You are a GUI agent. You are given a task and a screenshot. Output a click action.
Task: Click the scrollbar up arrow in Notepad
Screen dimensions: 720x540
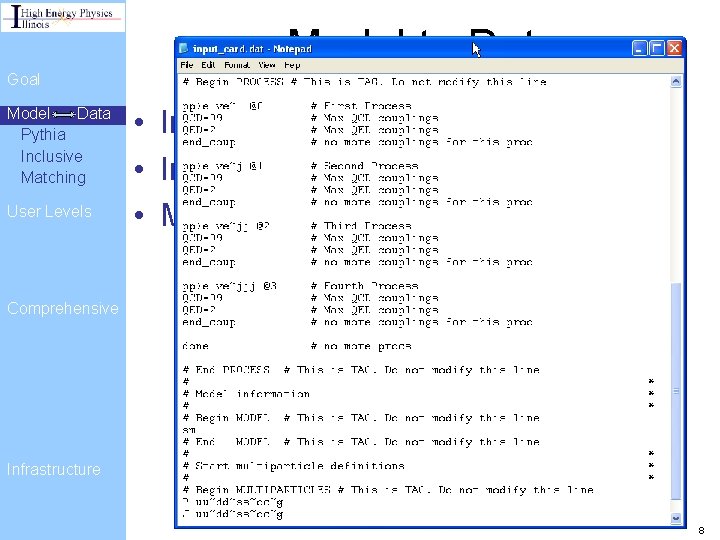pyautogui.click(x=675, y=82)
